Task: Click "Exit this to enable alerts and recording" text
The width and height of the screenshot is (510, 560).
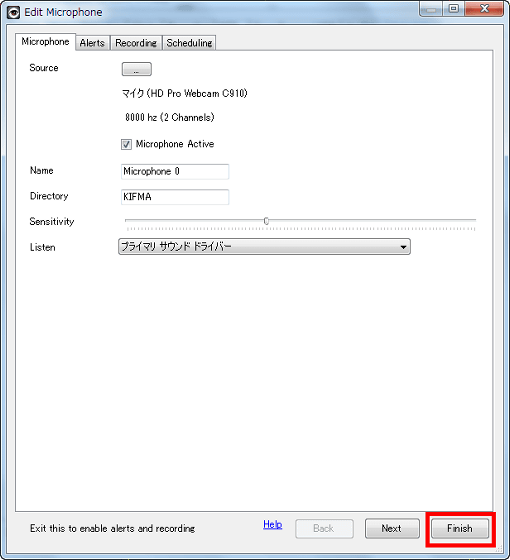Action: (112, 529)
